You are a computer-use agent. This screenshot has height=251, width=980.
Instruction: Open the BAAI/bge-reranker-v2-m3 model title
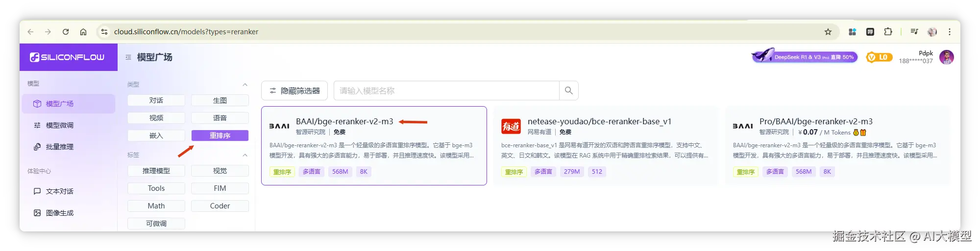tap(344, 121)
